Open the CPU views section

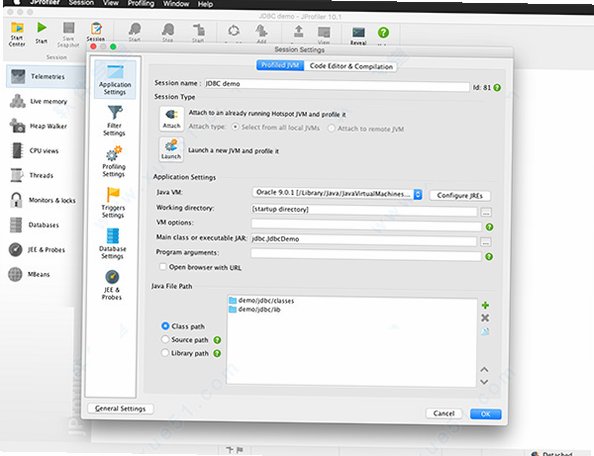coord(34,150)
